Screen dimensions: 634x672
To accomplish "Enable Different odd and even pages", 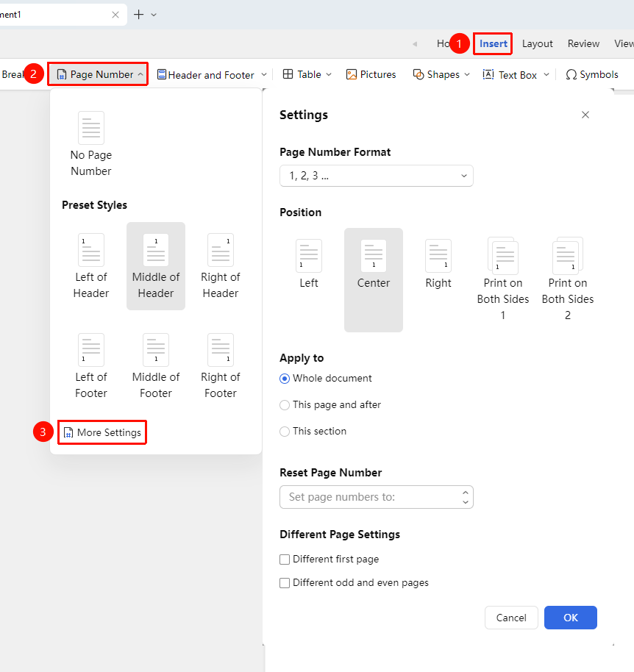I will click(285, 583).
